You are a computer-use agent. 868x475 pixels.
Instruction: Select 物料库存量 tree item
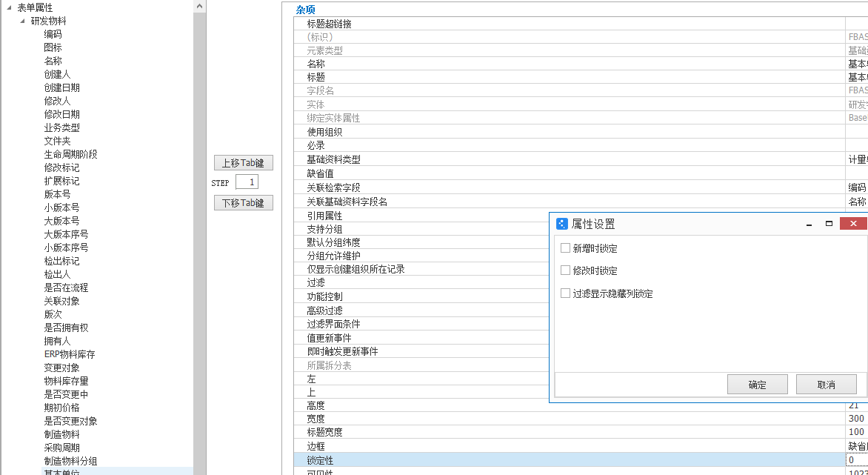point(67,381)
